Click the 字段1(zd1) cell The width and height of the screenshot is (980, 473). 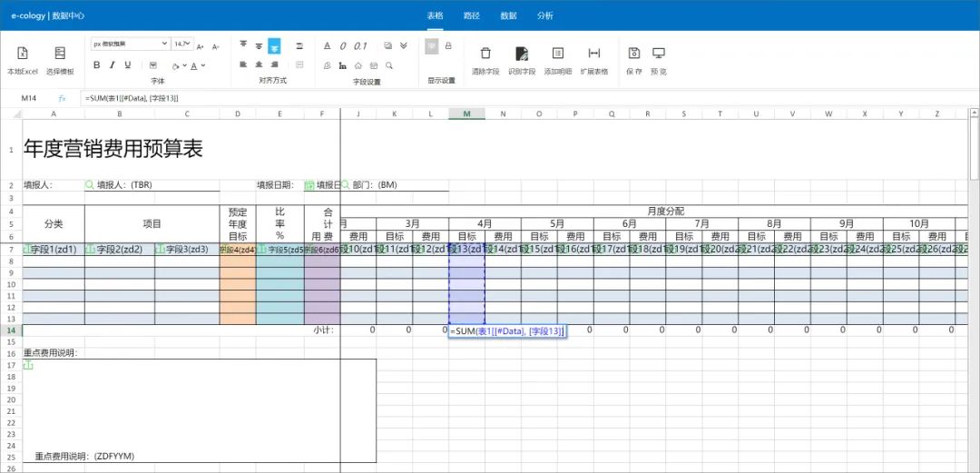(x=54, y=249)
